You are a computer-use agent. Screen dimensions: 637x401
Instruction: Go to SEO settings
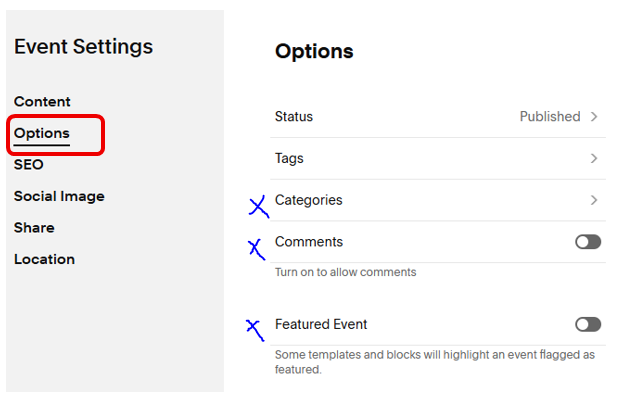[29, 165]
